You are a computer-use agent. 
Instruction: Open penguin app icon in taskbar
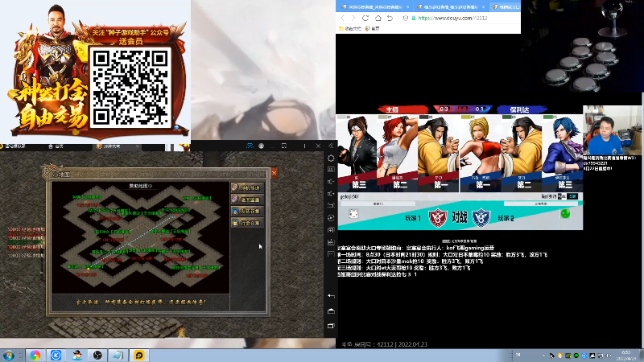point(76,355)
